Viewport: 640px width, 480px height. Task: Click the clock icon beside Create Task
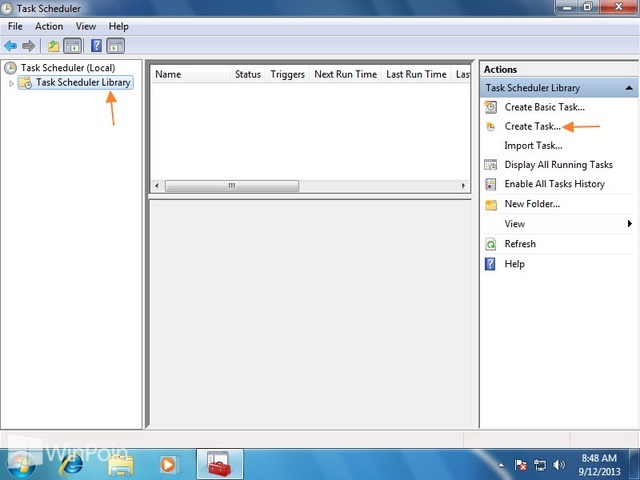[491, 127]
